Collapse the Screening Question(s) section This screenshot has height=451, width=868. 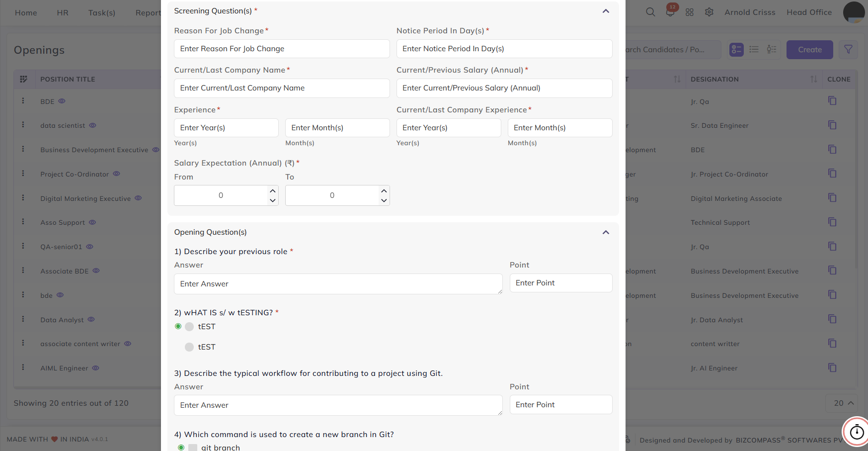pyautogui.click(x=606, y=11)
